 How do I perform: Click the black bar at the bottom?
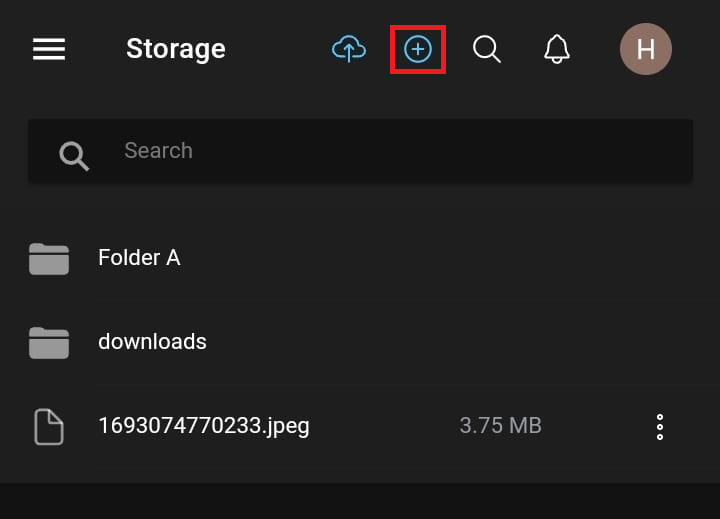pyautogui.click(x=360, y=501)
